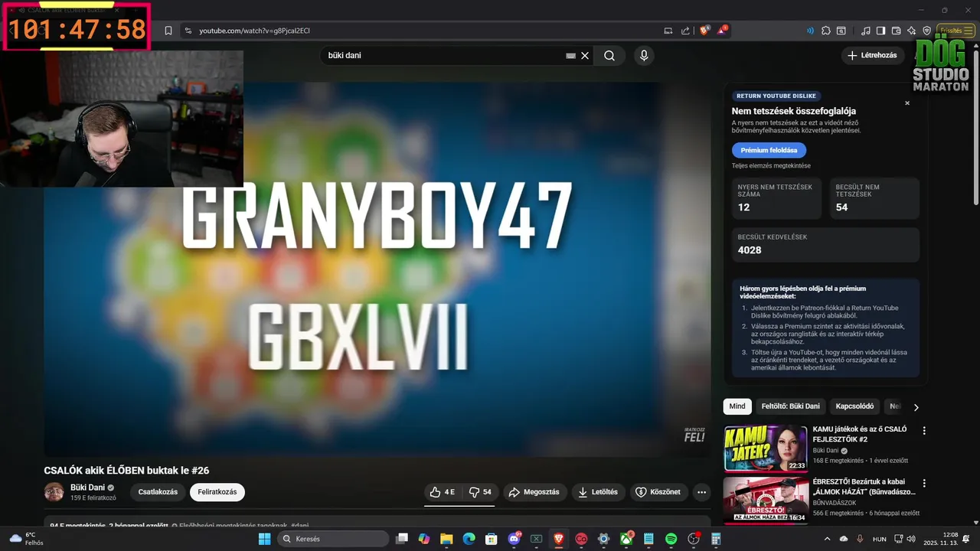This screenshot has height=551, width=980.
Task: Click the Megosztás share button
Action: click(534, 492)
